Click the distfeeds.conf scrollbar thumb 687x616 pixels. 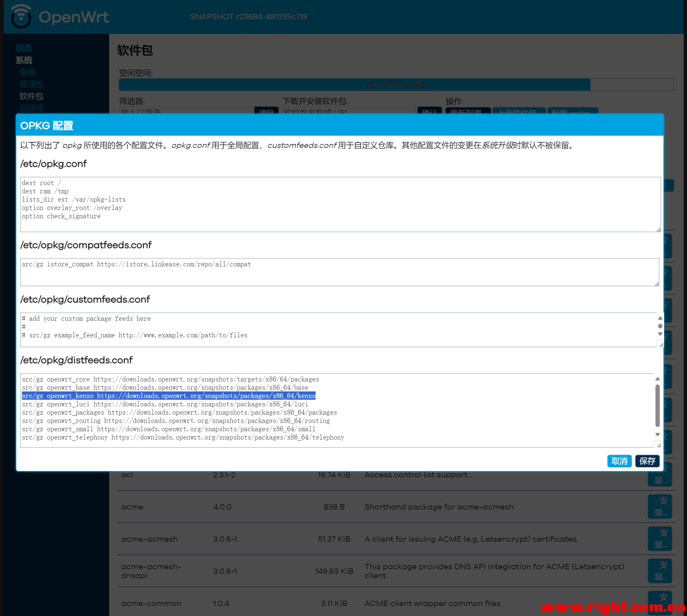657,405
